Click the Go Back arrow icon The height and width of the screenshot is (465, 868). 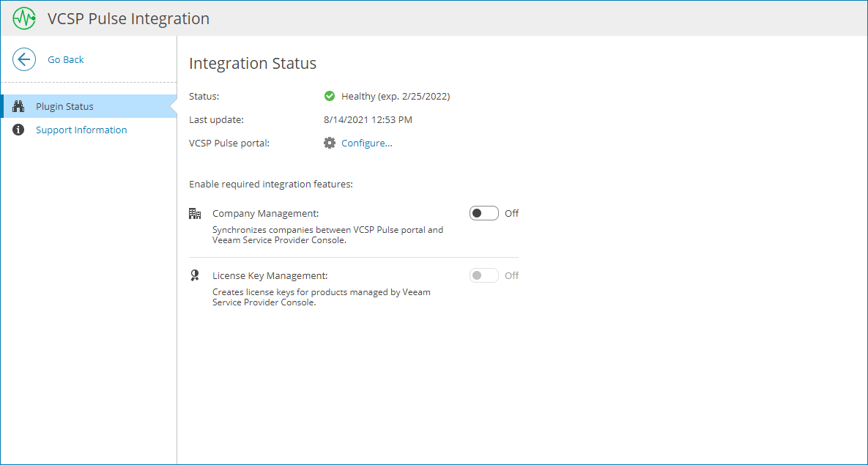[24, 59]
